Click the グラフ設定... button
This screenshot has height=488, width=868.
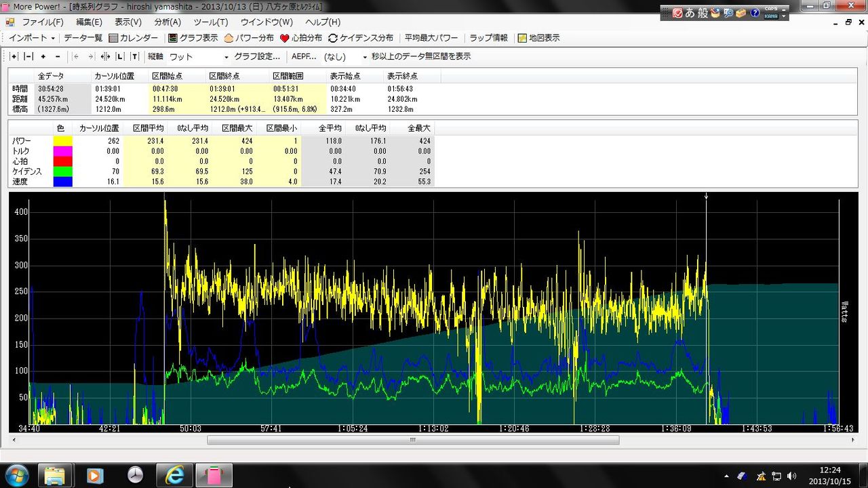257,57
